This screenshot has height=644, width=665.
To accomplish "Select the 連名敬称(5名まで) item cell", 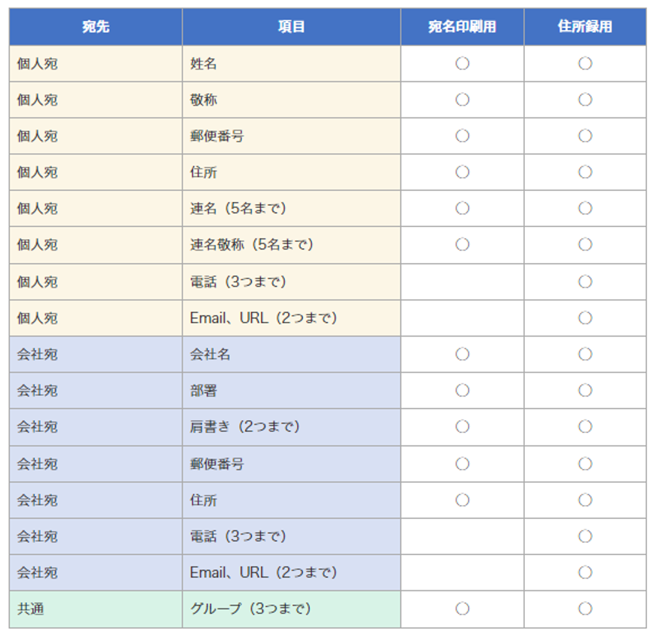I will tap(291, 245).
